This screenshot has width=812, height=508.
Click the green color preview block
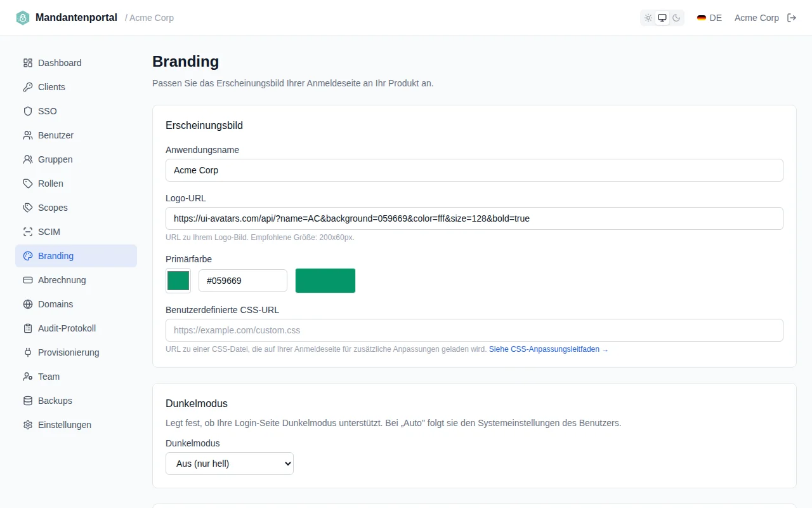pyautogui.click(x=325, y=281)
